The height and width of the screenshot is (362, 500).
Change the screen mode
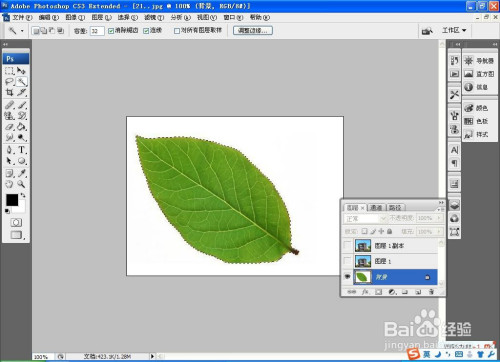click(16, 235)
